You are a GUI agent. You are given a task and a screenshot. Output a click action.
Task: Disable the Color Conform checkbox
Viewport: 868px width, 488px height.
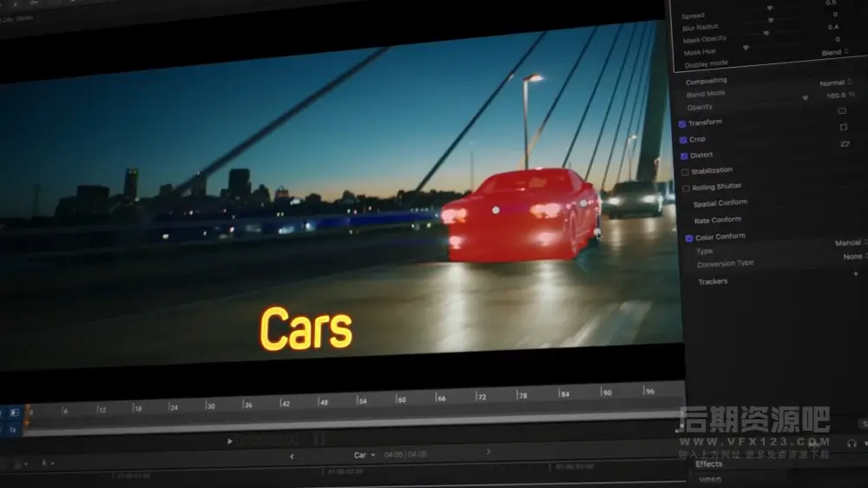688,237
